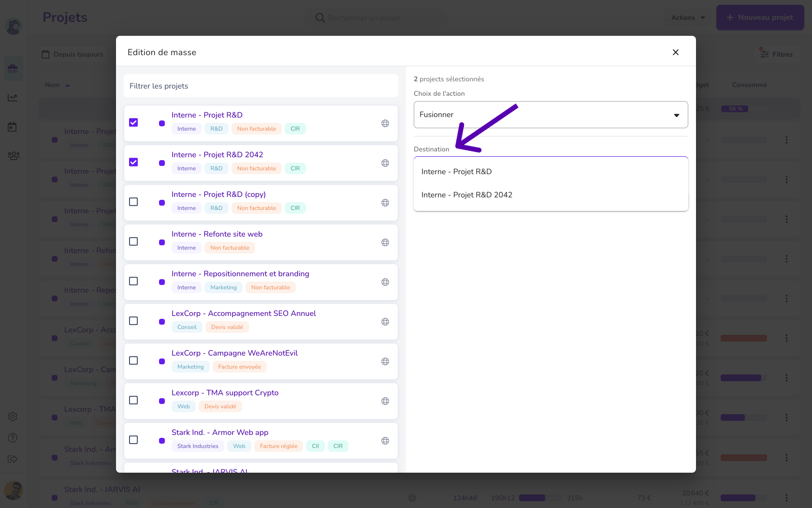
Task: Open the help question mark icon
Action: pyautogui.click(x=13, y=438)
